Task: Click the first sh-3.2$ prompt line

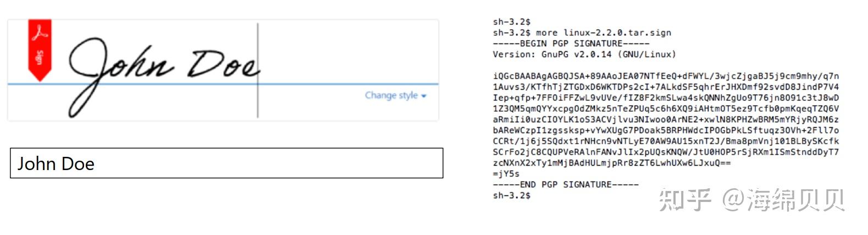Action: click(x=511, y=22)
